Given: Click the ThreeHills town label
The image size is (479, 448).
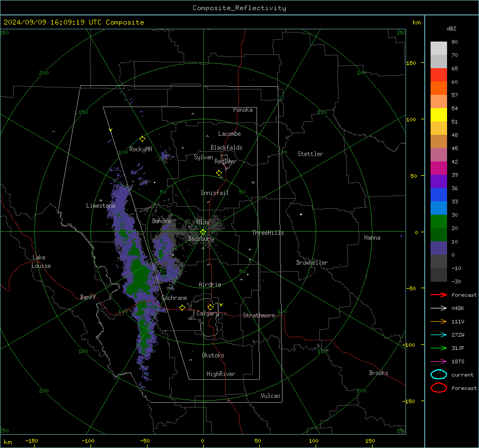Looking at the screenshot, I should (x=268, y=233).
